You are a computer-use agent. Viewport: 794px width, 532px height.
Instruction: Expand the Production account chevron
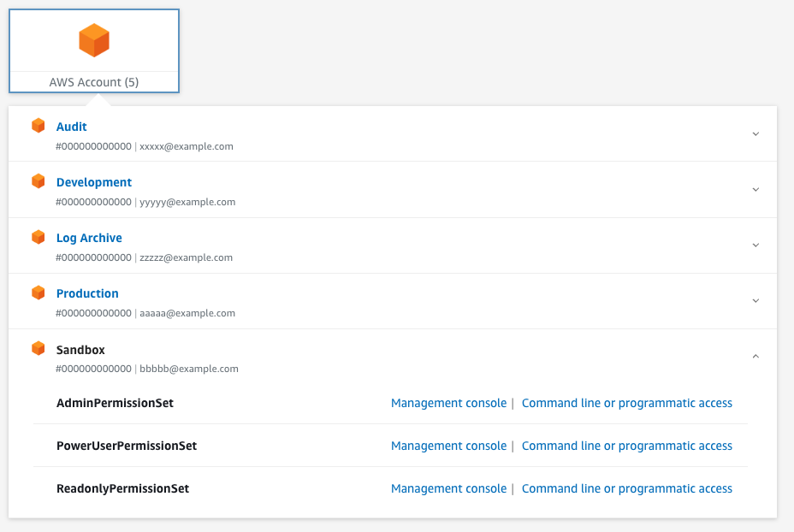pyautogui.click(x=755, y=301)
